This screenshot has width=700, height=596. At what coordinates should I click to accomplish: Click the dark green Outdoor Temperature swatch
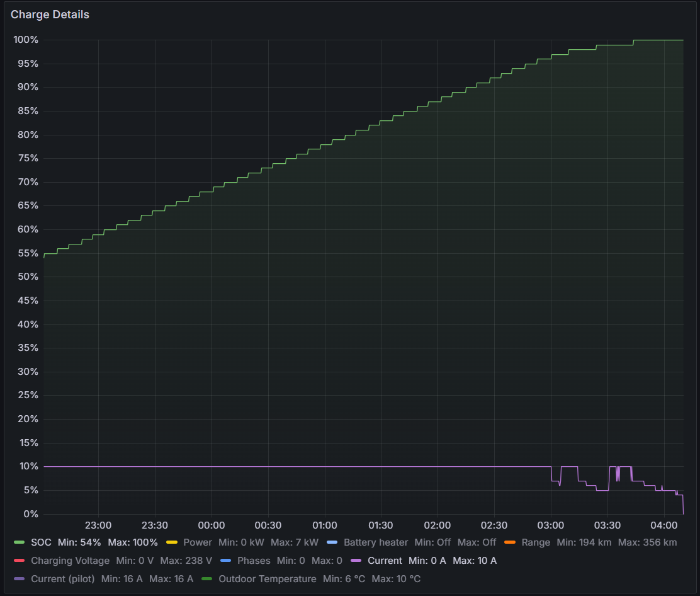[x=206, y=579]
